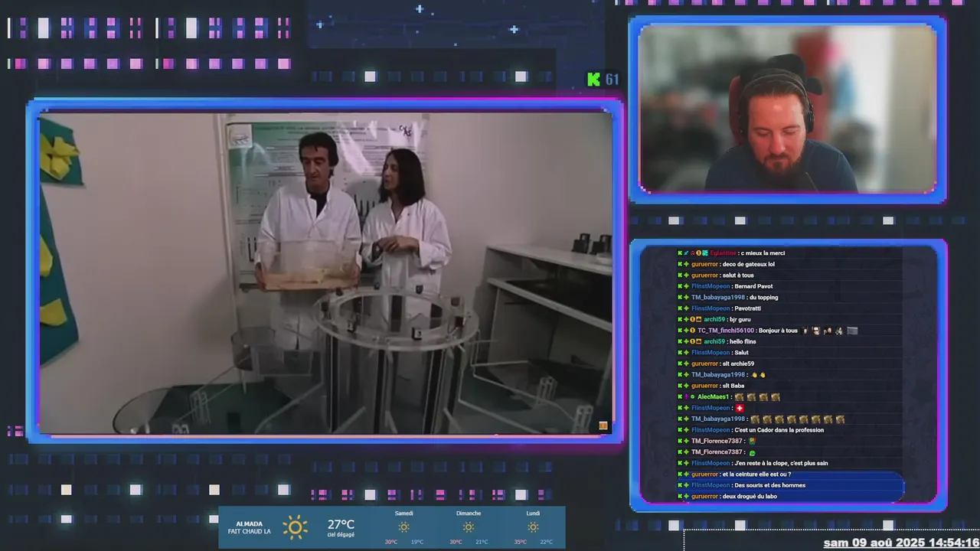Click username AlecMaes1 in chat

click(x=714, y=397)
